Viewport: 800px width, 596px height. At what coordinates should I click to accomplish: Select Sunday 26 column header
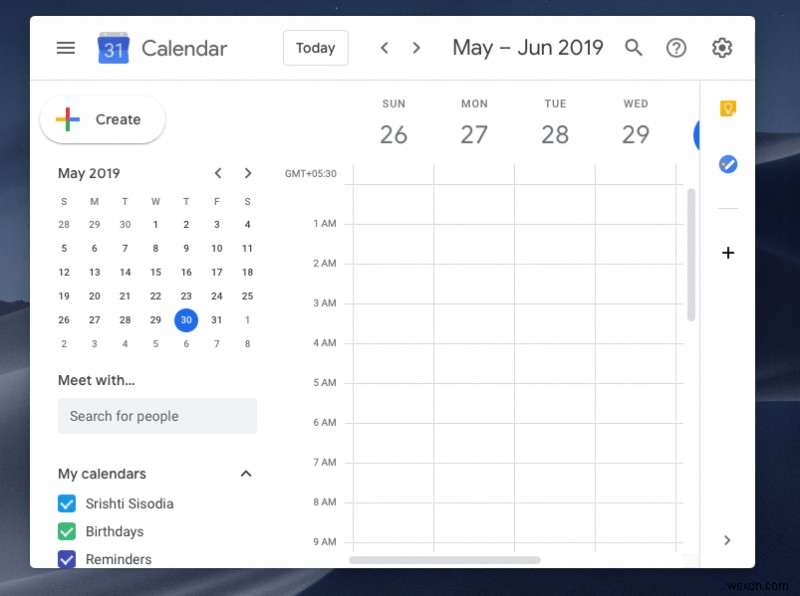point(394,123)
